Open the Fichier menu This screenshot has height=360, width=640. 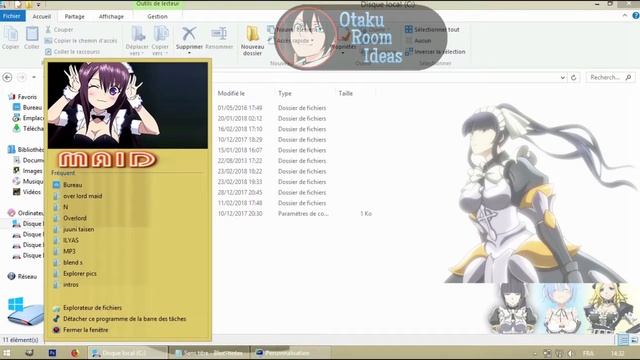[12, 16]
